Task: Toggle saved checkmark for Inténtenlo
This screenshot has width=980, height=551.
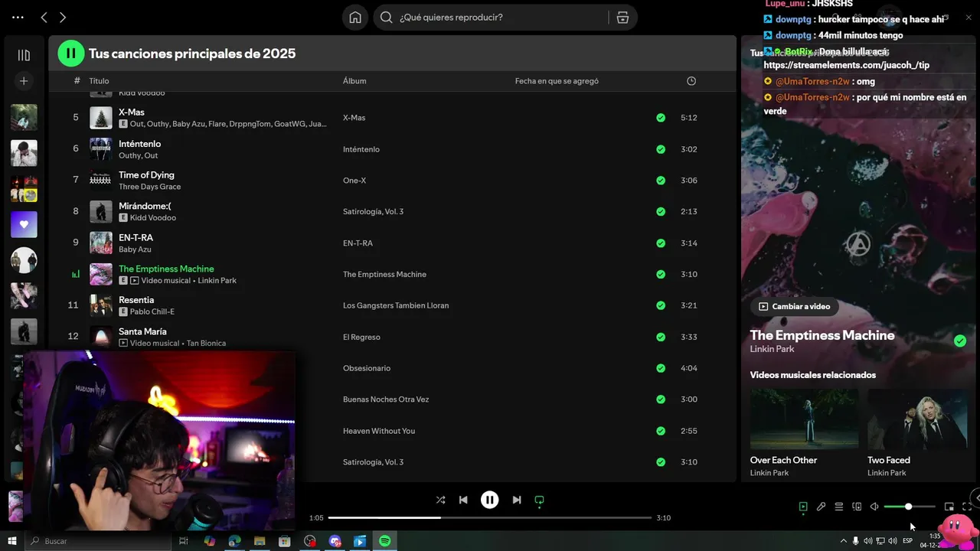Action: click(661, 149)
